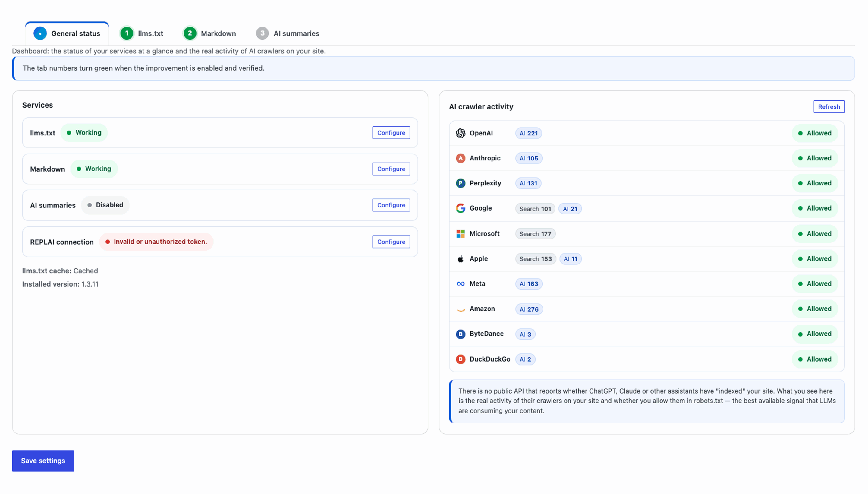
Task: Click the Allowed status in the Apple row
Action: [x=815, y=259]
